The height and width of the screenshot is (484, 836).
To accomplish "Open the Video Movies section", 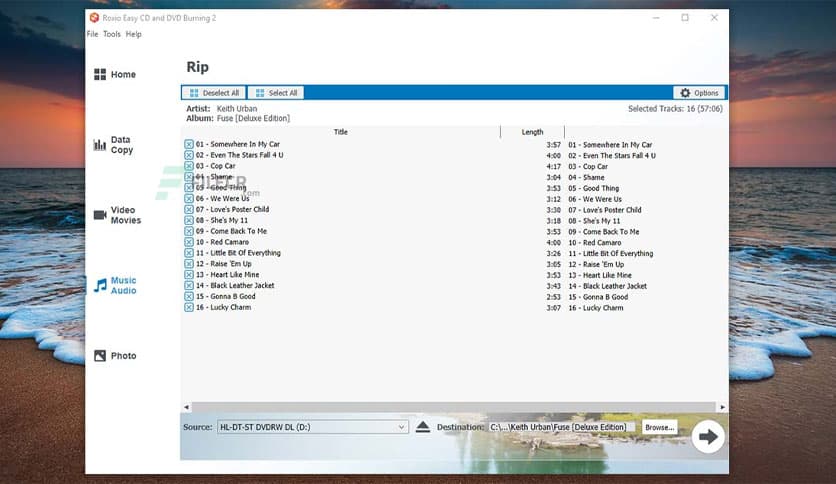I will click(x=117, y=215).
